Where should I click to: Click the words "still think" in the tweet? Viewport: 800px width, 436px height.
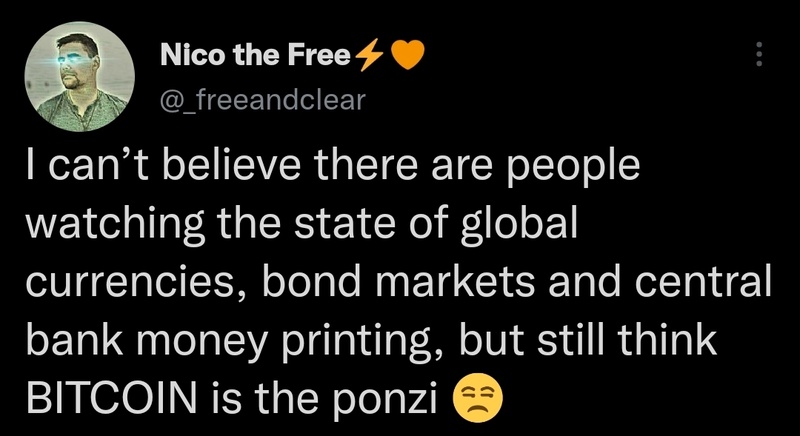647,341
